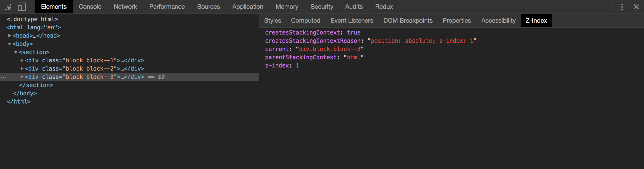Click the createsStackingContextReason value string

coord(422,41)
